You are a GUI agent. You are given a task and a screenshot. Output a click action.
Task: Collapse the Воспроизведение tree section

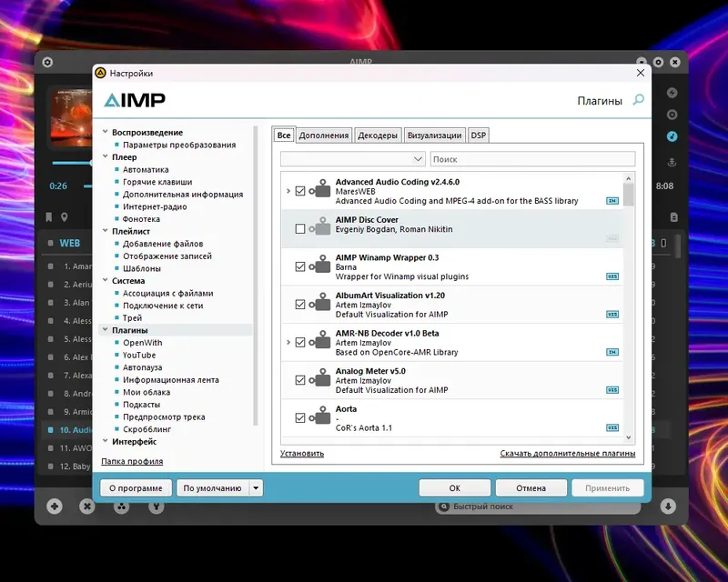[x=106, y=132]
